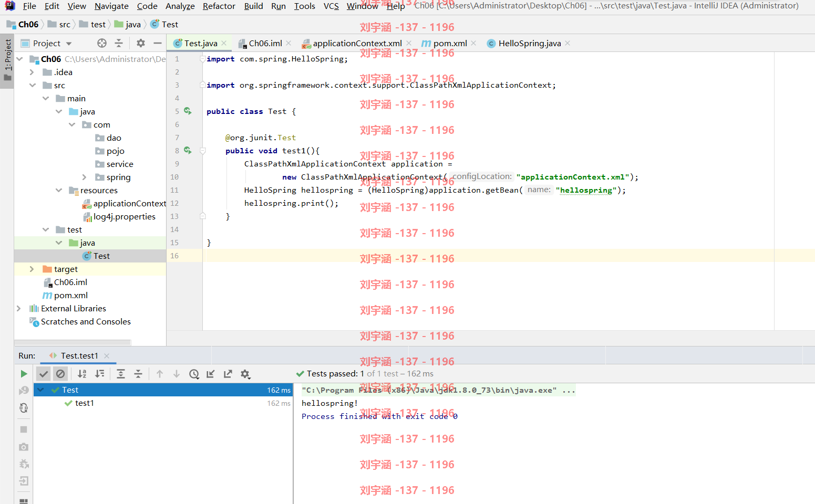Fold test1 method at line 8 gutter
Screen dimensions: 815x504
[203, 151]
